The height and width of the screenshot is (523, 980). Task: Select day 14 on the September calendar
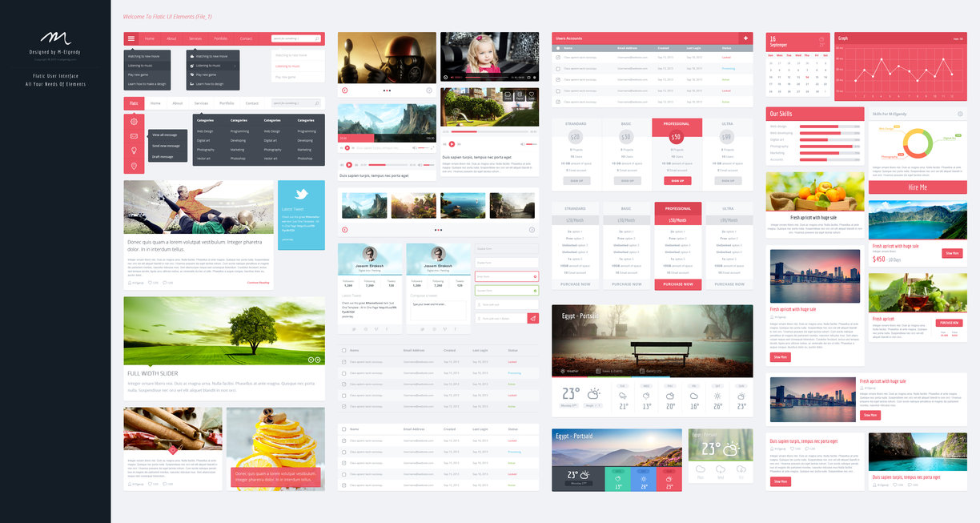[808, 77]
